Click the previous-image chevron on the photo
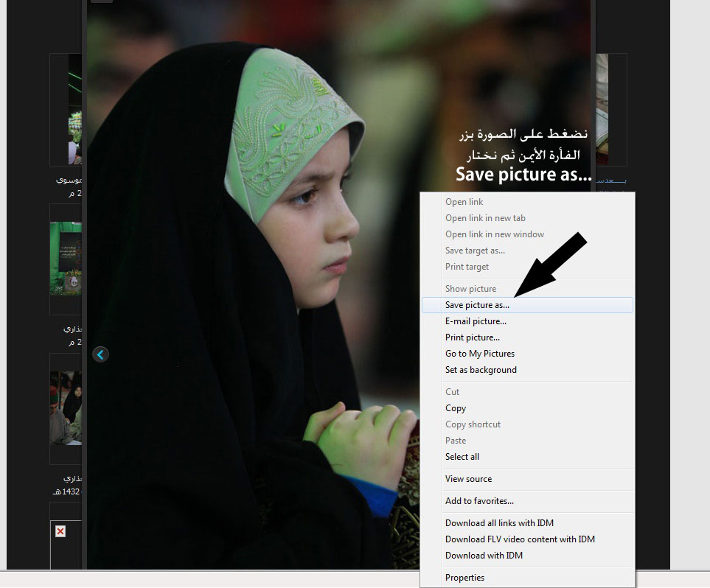This screenshot has width=710, height=588. (x=100, y=354)
